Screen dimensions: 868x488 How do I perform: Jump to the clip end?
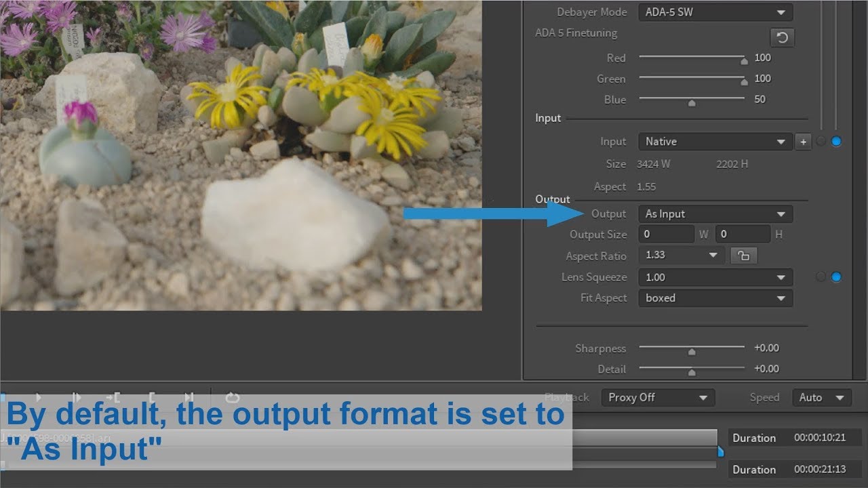[189, 397]
